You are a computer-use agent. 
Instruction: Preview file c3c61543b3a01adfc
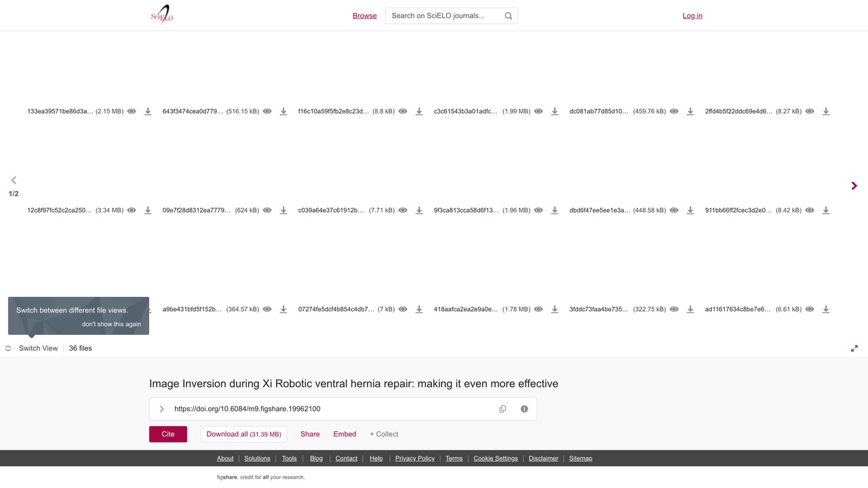tap(538, 111)
